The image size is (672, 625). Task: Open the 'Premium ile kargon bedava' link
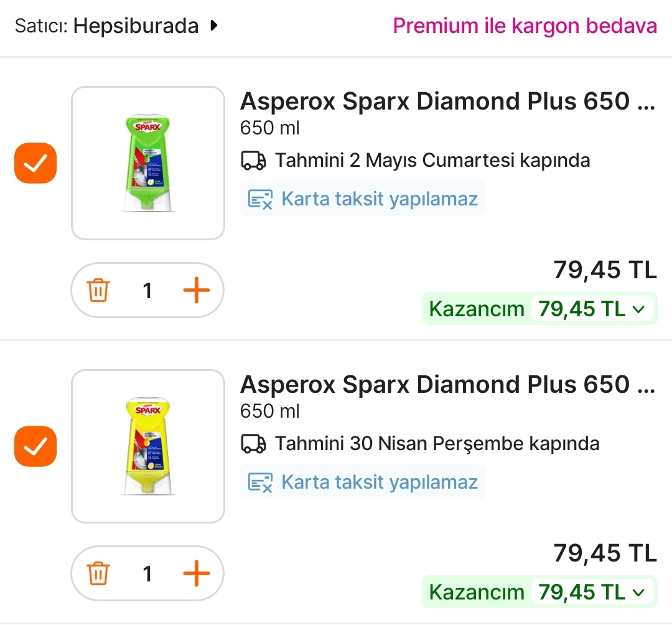pos(525,26)
